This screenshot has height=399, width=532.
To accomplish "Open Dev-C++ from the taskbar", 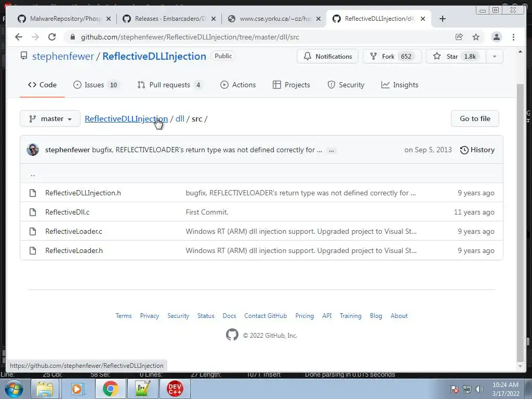I will click(x=175, y=389).
